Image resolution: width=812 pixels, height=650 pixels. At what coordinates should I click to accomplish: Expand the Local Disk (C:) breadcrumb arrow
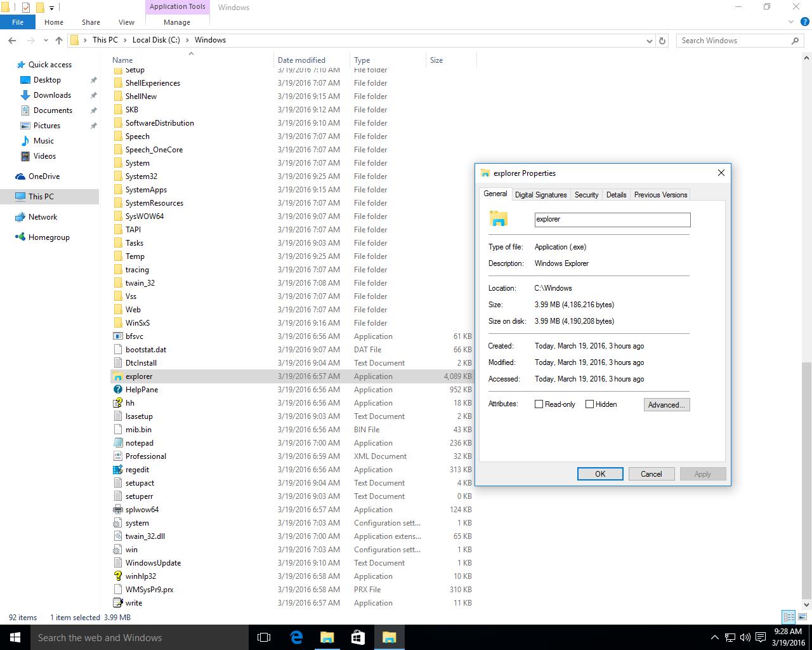click(x=187, y=40)
